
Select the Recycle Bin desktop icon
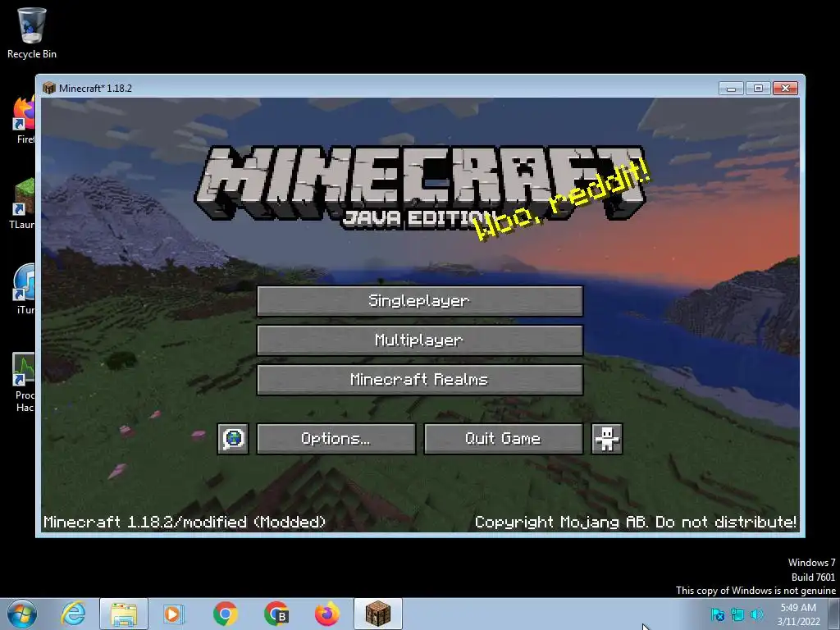click(x=32, y=33)
